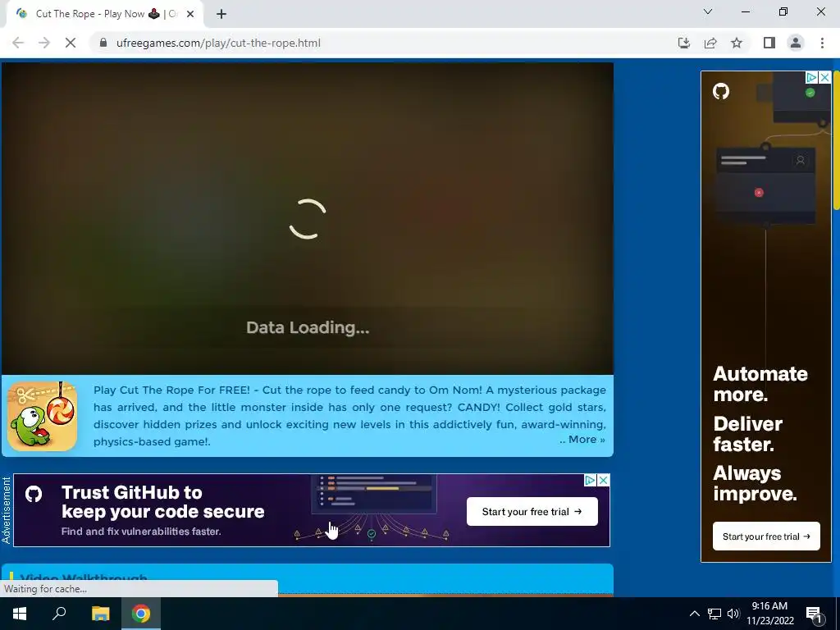
Task: Stop loading the page
Action: pos(71,43)
